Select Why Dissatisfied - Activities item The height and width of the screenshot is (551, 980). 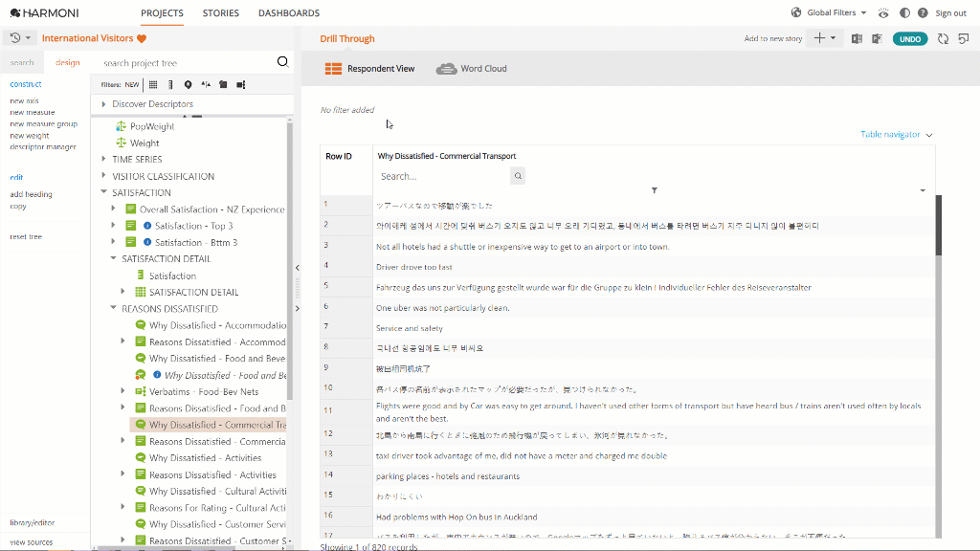pos(205,458)
